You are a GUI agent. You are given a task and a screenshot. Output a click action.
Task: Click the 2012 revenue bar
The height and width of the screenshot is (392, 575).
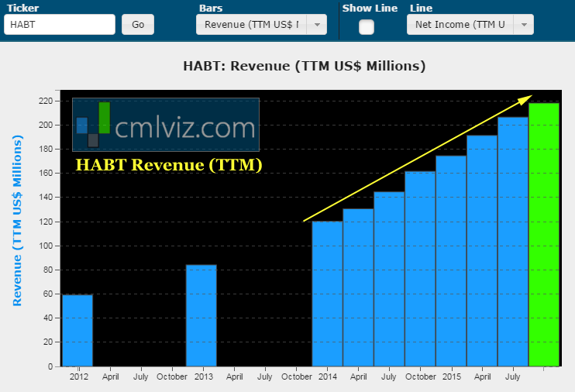coord(77,330)
